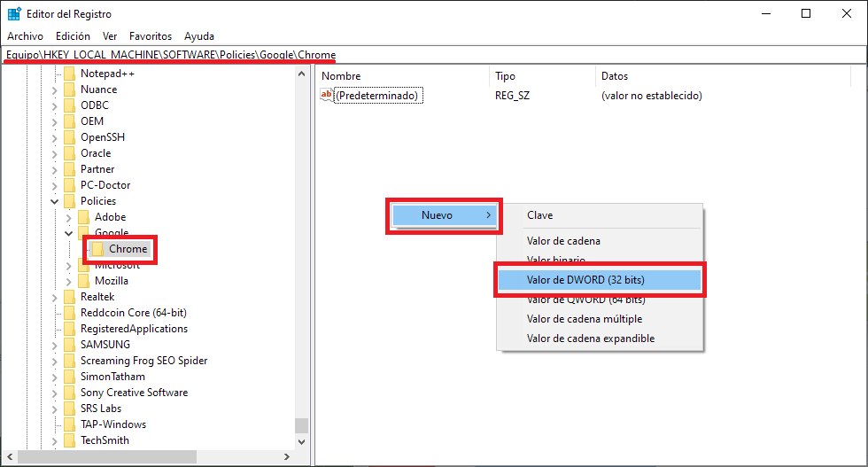The width and height of the screenshot is (868, 467).
Task: Expand the Realtek key
Action: [54, 298]
